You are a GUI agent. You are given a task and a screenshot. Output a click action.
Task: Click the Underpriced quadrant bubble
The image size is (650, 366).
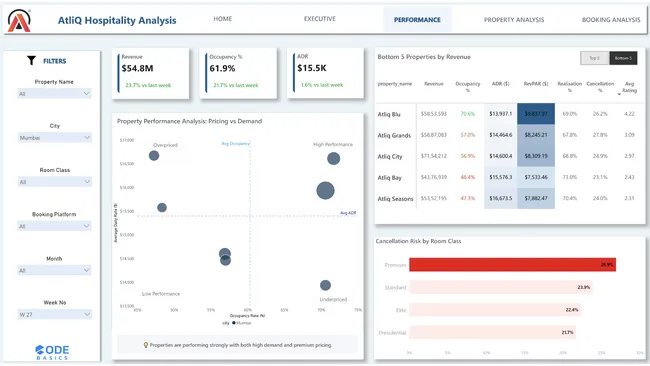pos(325,285)
